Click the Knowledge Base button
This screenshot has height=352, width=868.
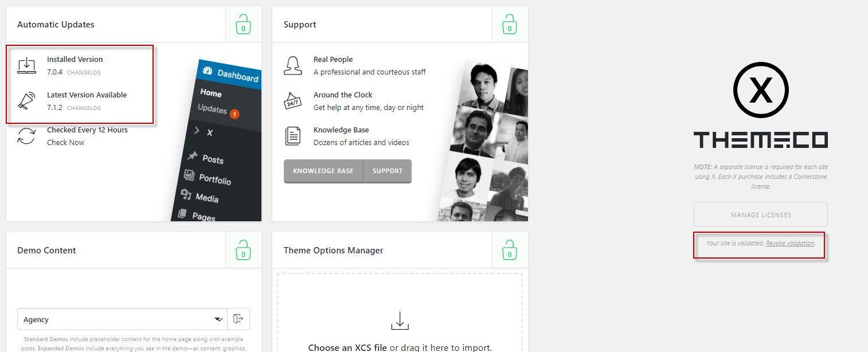click(323, 171)
